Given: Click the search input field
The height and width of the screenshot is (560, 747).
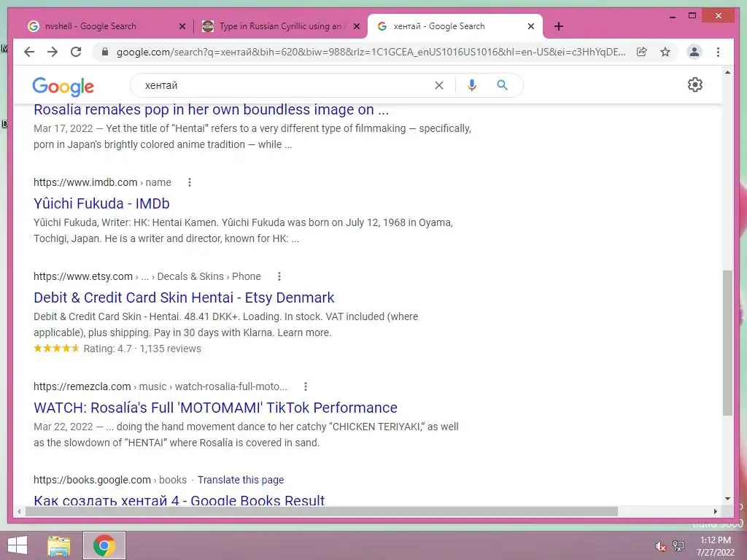Looking at the screenshot, I should point(286,85).
